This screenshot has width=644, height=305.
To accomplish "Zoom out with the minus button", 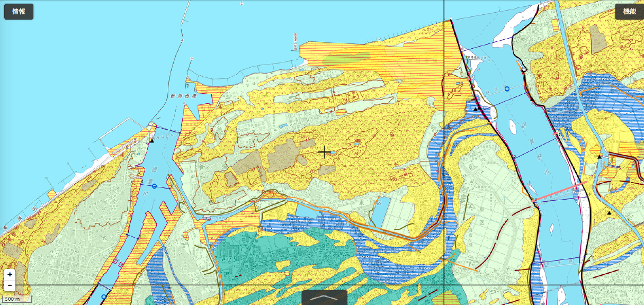I will tap(10, 286).
